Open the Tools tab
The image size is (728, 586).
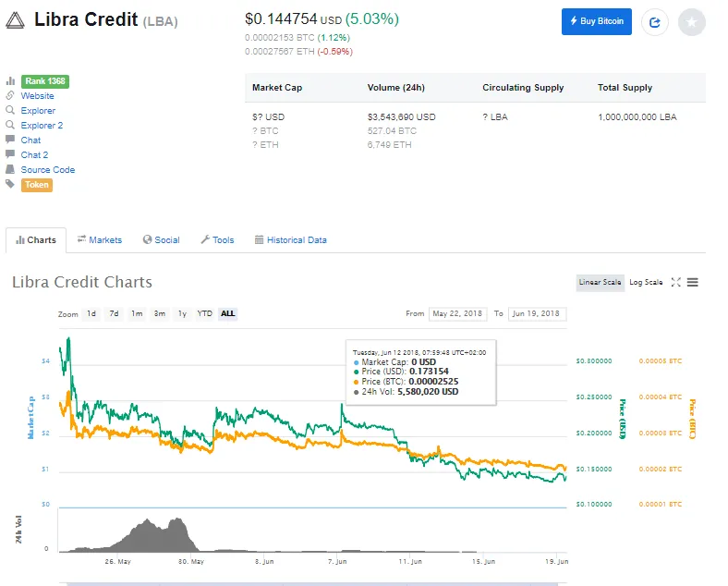point(217,240)
